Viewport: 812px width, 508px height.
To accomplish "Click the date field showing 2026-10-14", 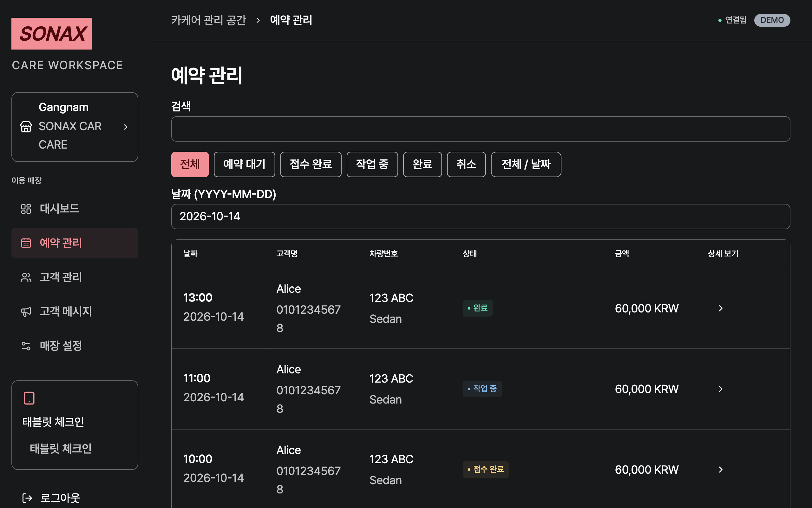I will [x=481, y=216].
